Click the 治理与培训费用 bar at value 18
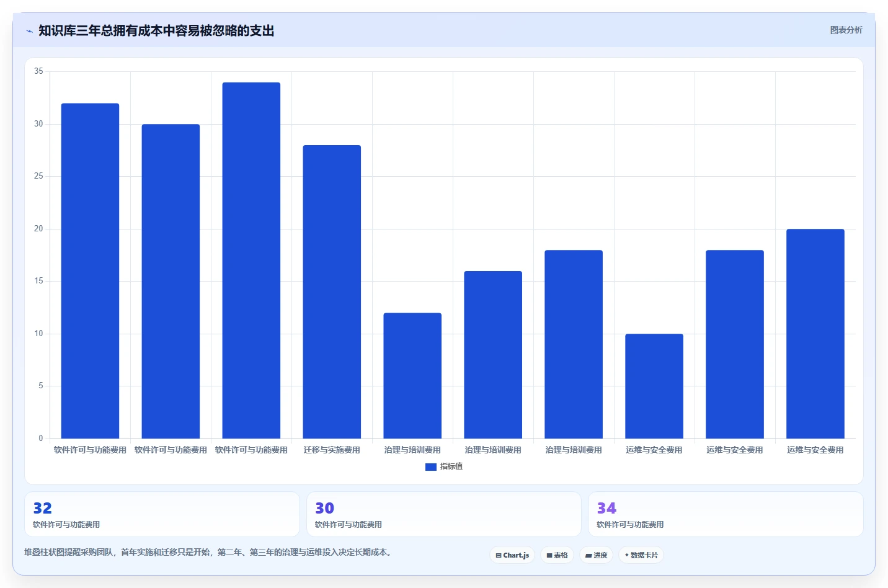Screen dimensions: 888x588 pyautogui.click(x=574, y=344)
